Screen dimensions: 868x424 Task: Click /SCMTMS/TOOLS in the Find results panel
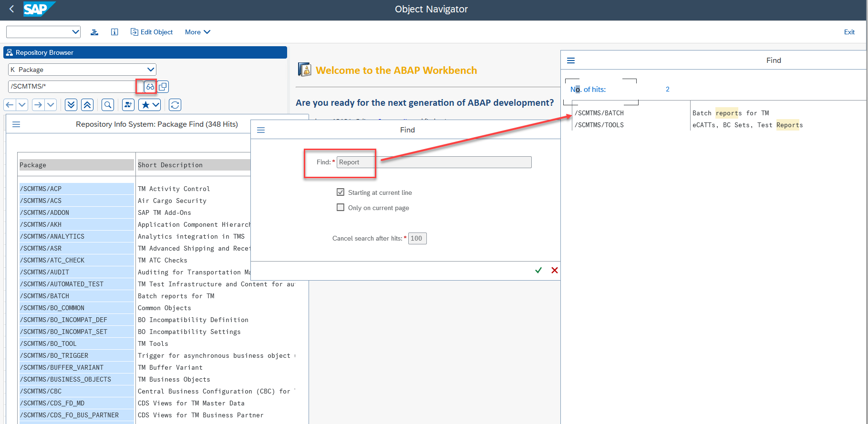(599, 125)
